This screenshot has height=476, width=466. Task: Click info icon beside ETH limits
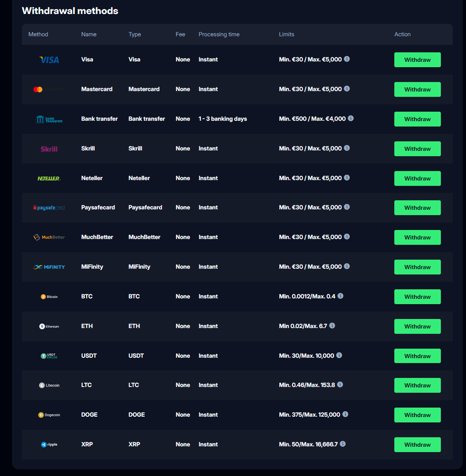click(x=332, y=326)
